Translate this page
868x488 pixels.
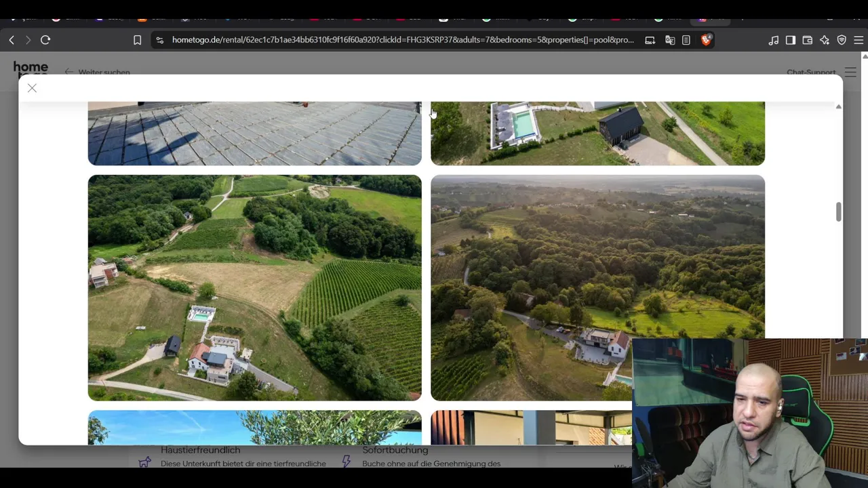pos(670,41)
